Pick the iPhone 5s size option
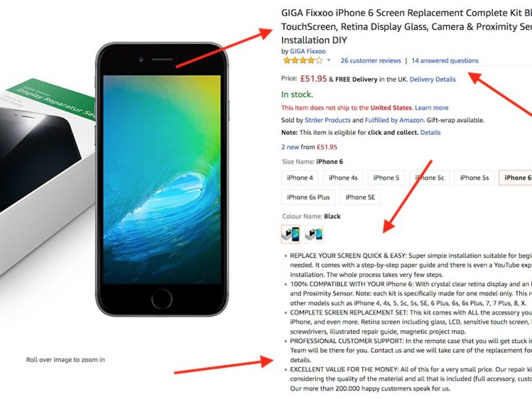 click(474, 178)
